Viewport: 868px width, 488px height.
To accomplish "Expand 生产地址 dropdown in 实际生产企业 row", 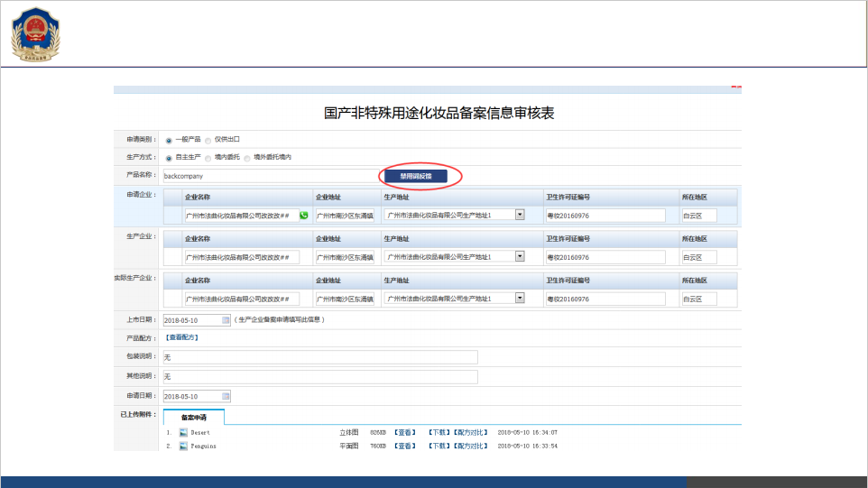I will (x=520, y=298).
